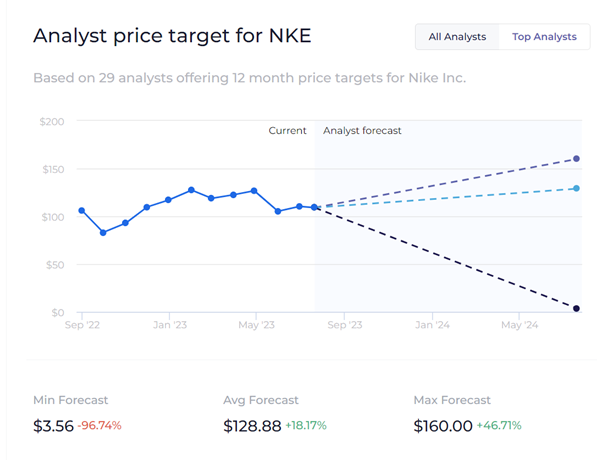Click the current price data point

pyautogui.click(x=315, y=207)
